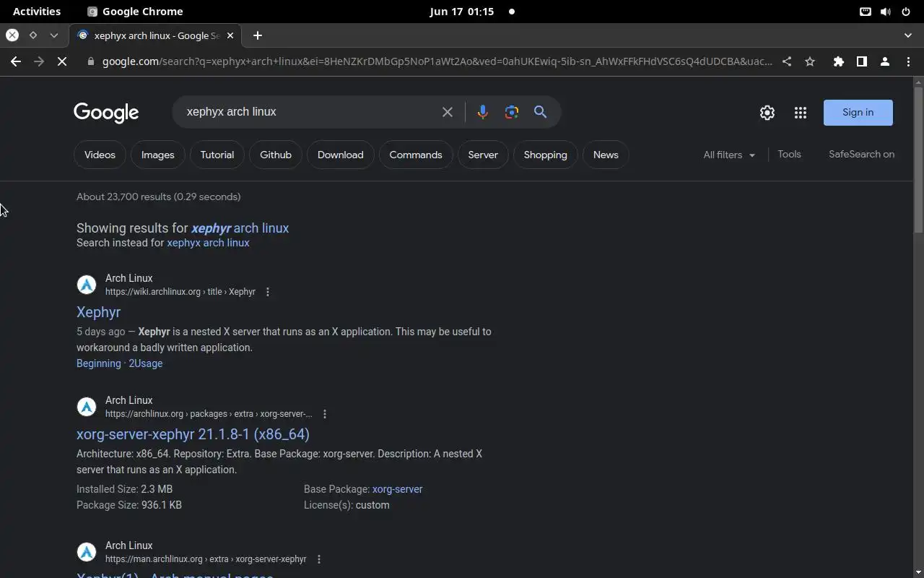Open the tab search chevron in title bar
Image resolution: width=924 pixels, height=578 pixels.
click(908, 35)
